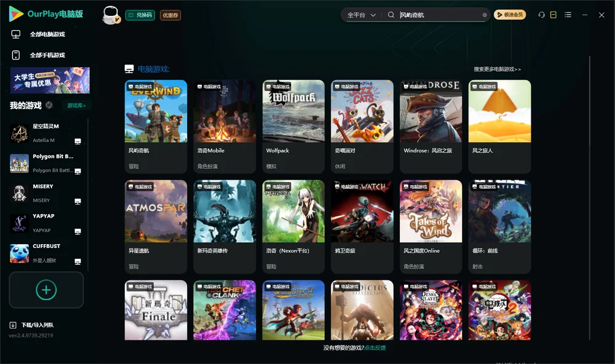Image resolution: width=615 pixels, height=364 pixels.
Task: Open the user avatar profile
Action: pyautogui.click(x=111, y=15)
